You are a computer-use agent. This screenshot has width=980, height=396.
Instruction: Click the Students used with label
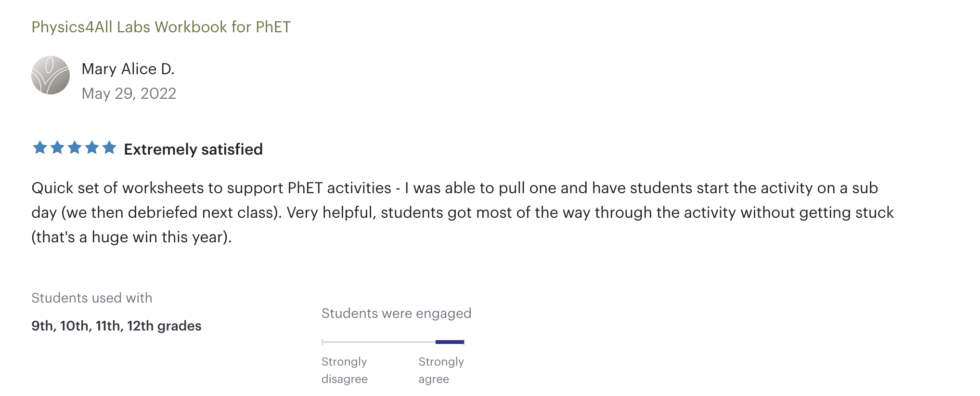tap(92, 298)
